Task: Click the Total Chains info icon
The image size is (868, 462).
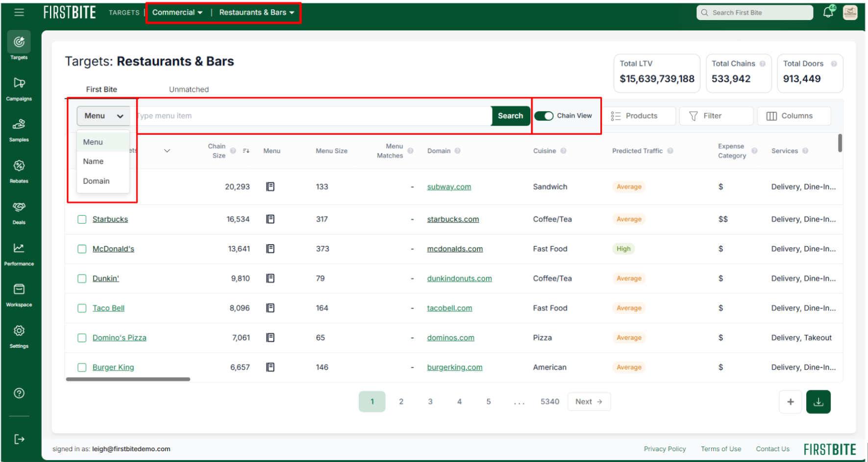Action: click(763, 64)
